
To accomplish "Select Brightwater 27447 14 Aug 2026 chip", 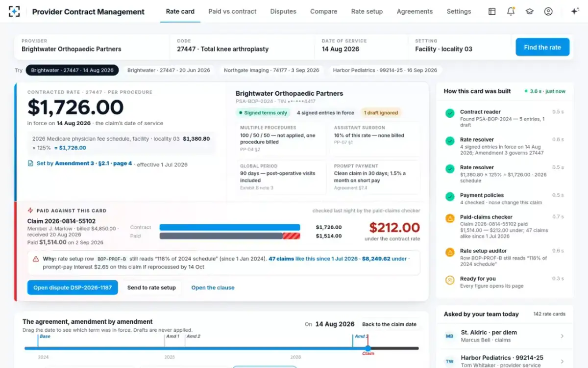I will point(72,70).
